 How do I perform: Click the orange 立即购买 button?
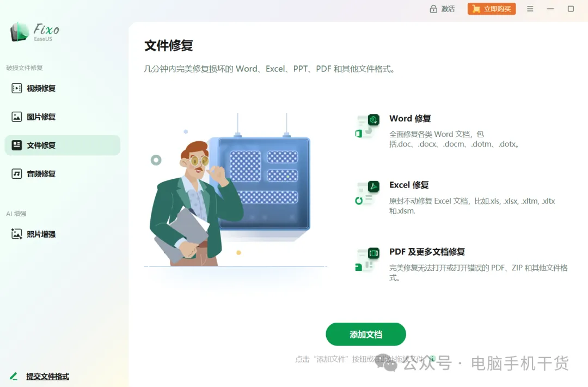tap(492, 9)
